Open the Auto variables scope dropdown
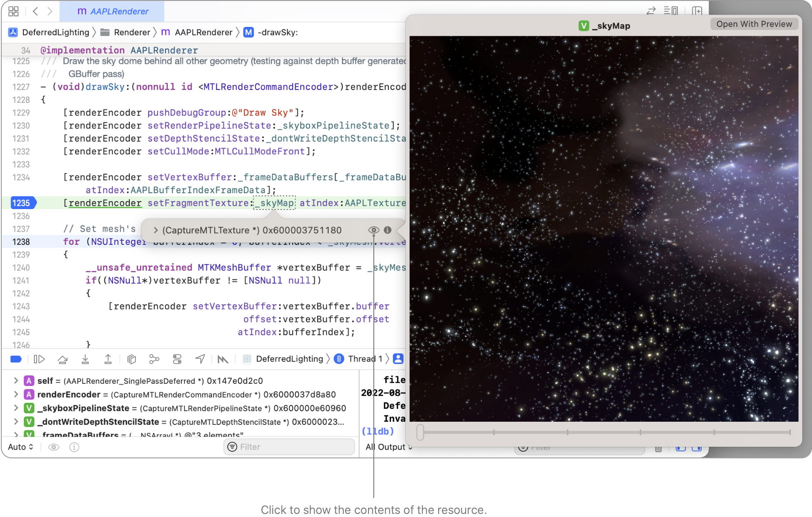This screenshot has width=812, height=517. [x=20, y=447]
